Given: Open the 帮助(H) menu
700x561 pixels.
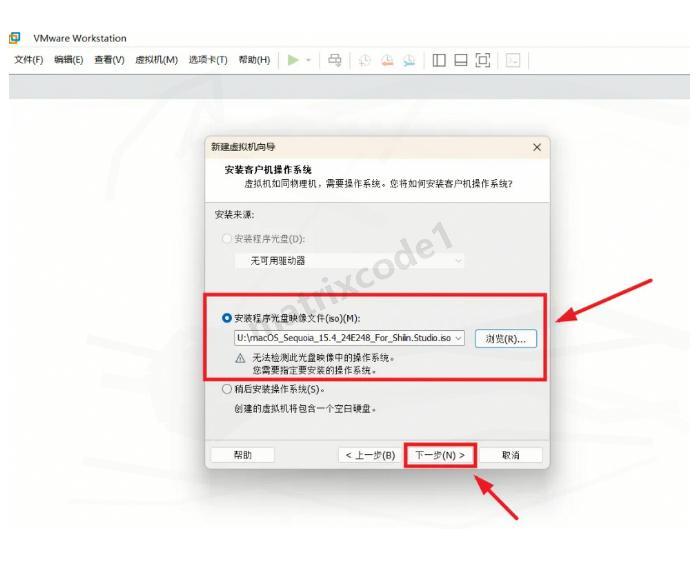Looking at the screenshot, I should pyautogui.click(x=254, y=60).
